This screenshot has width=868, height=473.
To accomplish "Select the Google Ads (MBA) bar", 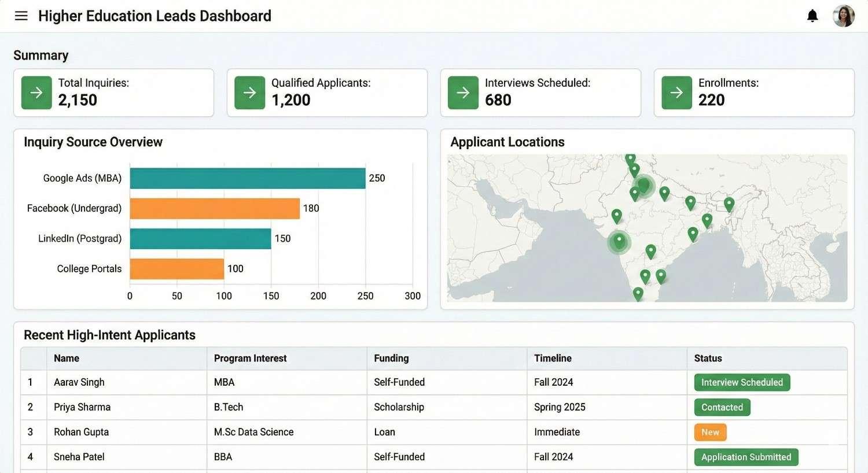I will (x=248, y=178).
